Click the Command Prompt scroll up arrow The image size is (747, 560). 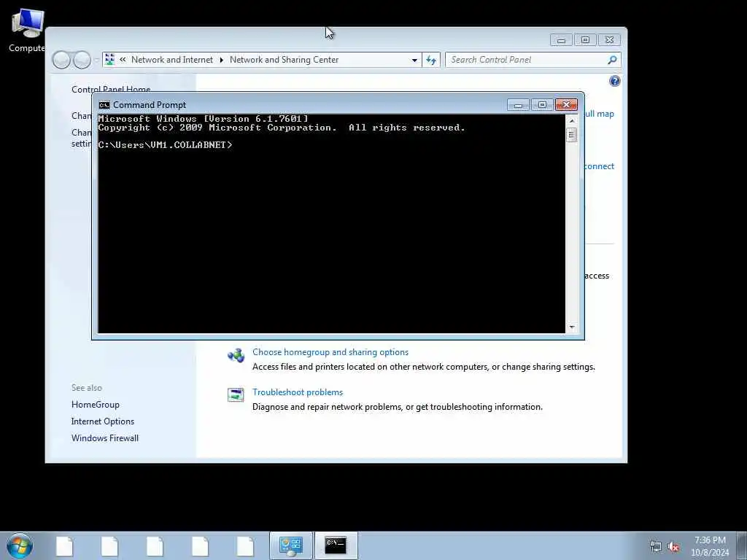coord(572,120)
